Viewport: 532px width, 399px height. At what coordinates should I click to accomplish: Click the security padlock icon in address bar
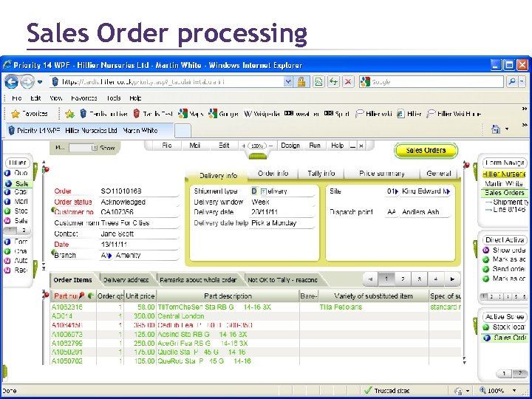tap(301, 82)
